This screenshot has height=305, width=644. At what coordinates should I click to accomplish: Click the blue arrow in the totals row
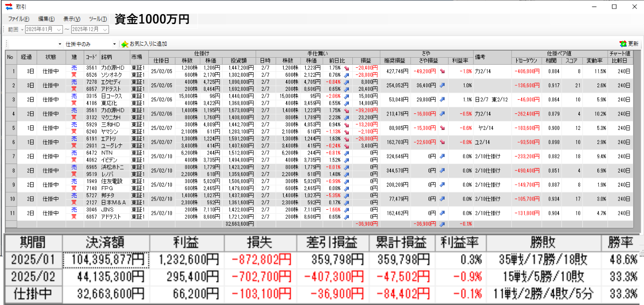(x=442, y=224)
